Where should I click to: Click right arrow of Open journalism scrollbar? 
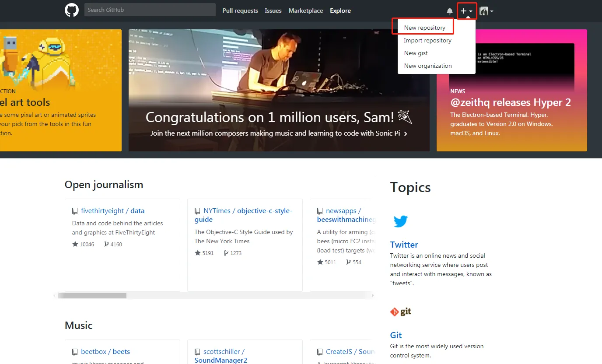373,296
